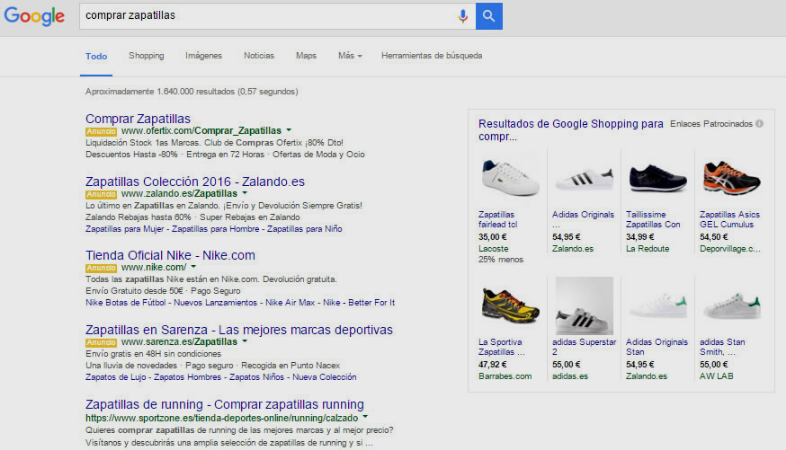The height and width of the screenshot is (450, 786).
Task: Expand the Más dropdown menu
Action: pyautogui.click(x=349, y=56)
